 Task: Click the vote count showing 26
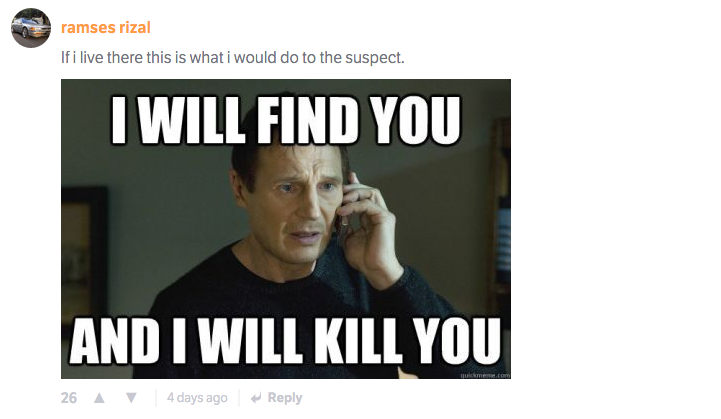[x=69, y=398]
